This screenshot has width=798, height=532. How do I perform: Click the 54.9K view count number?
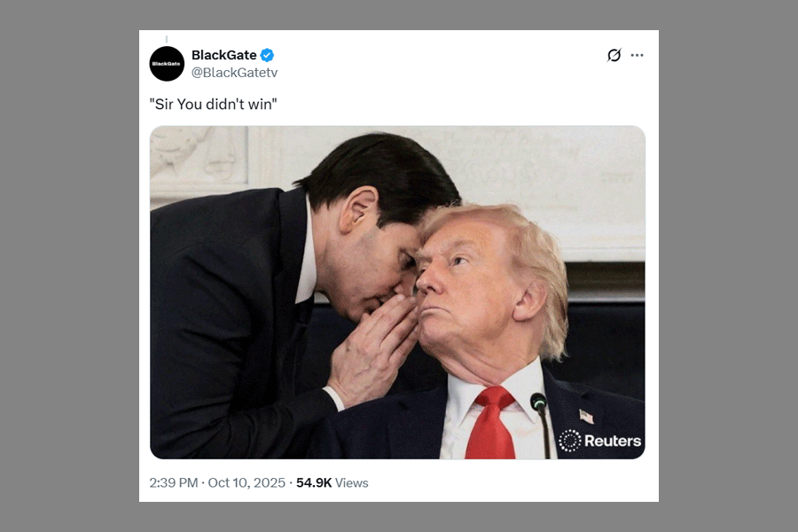(314, 482)
